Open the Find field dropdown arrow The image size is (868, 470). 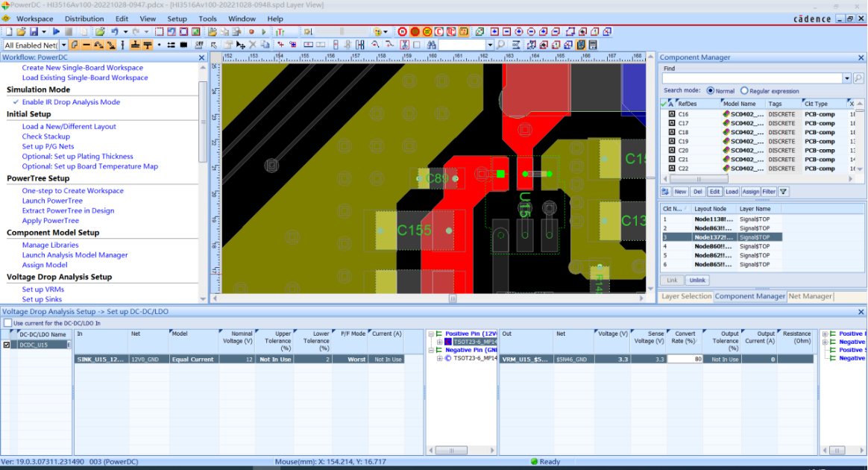point(847,78)
